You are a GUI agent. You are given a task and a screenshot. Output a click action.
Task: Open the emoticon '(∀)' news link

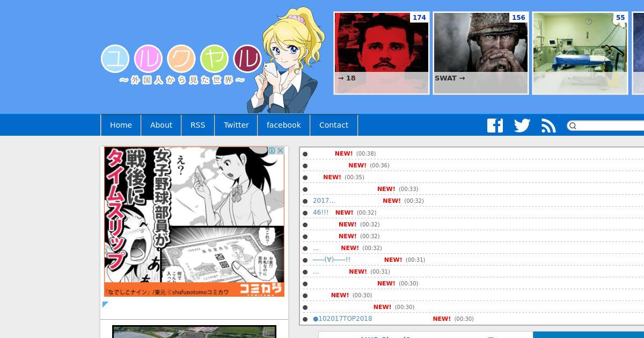click(332, 260)
